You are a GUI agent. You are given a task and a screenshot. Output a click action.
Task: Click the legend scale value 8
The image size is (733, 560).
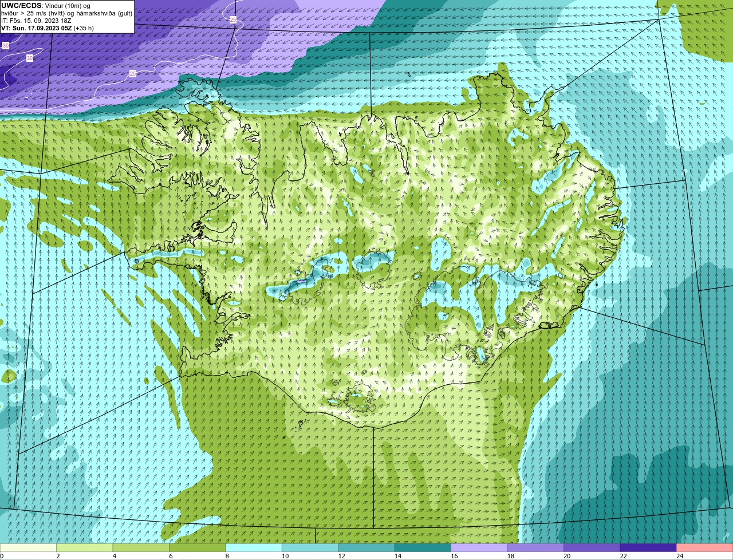point(227,556)
